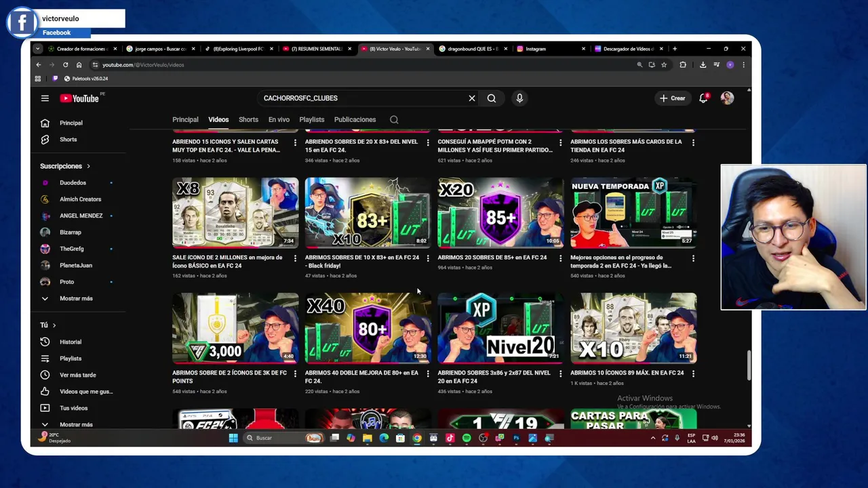Open the En vivo channel tab

pyautogui.click(x=279, y=119)
